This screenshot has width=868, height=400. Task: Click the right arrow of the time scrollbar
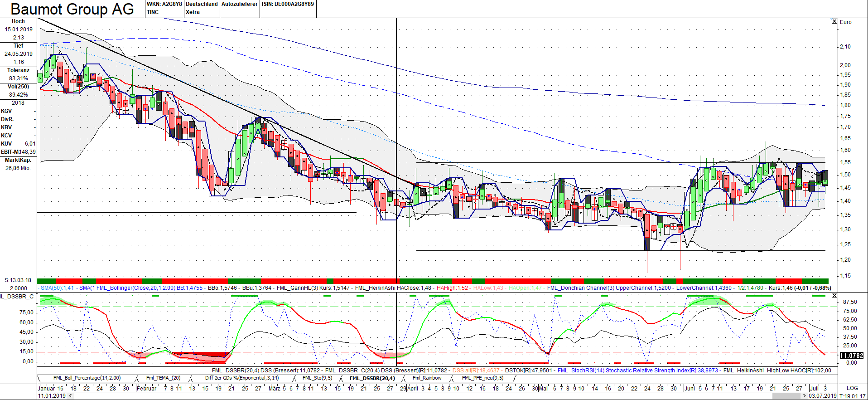[805, 396]
